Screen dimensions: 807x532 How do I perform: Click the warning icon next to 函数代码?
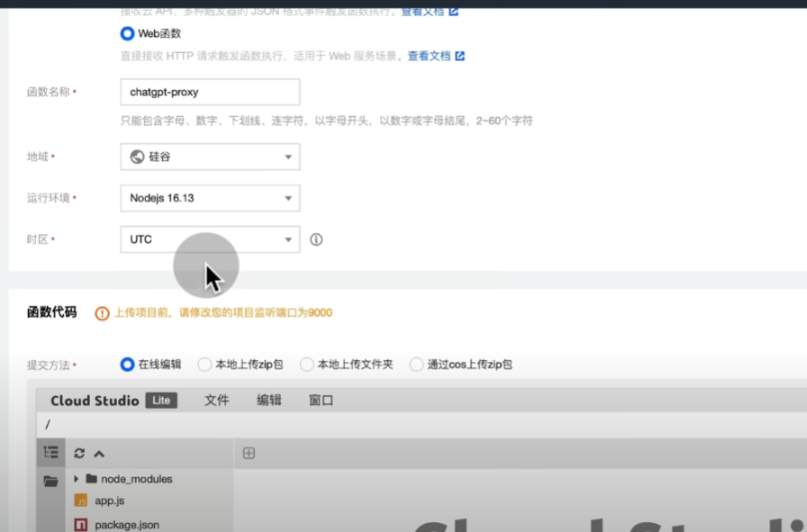point(102,313)
